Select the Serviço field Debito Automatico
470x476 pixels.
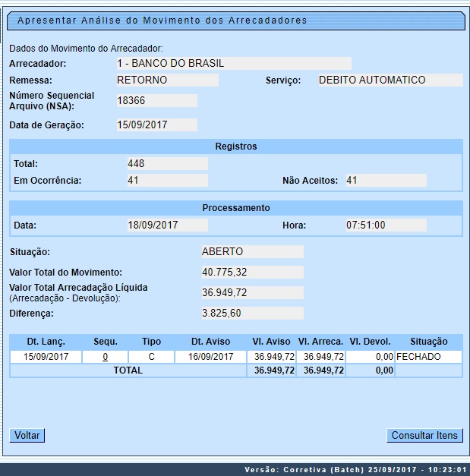click(x=390, y=80)
